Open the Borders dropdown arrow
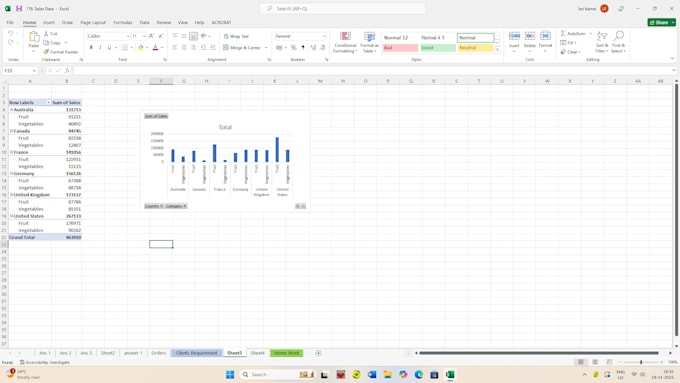680x383 pixels. click(x=131, y=47)
